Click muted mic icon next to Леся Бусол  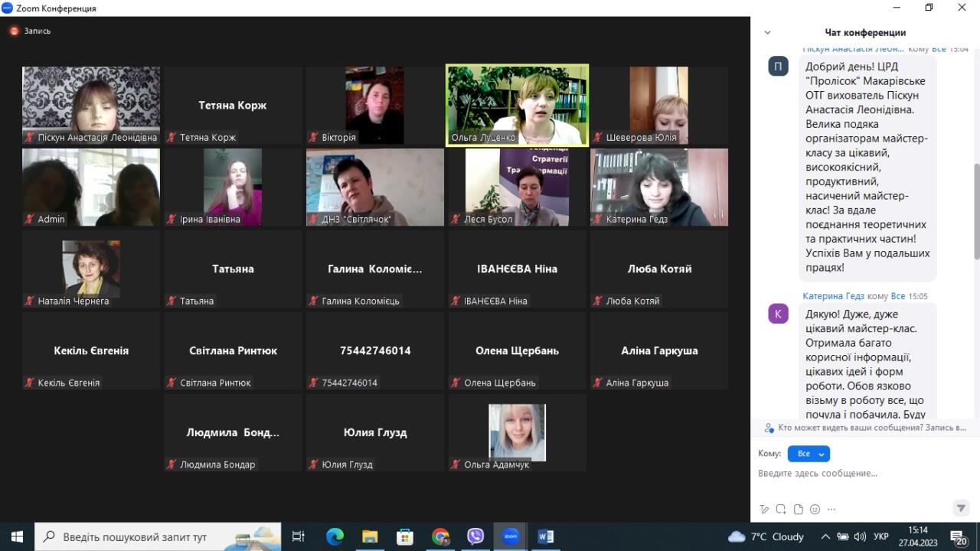pyautogui.click(x=456, y=220)
